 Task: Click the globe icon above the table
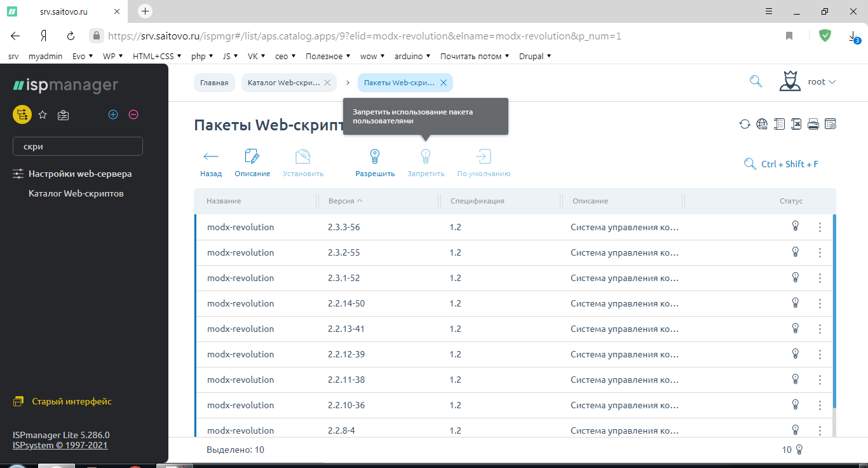(x=762, y=124)
